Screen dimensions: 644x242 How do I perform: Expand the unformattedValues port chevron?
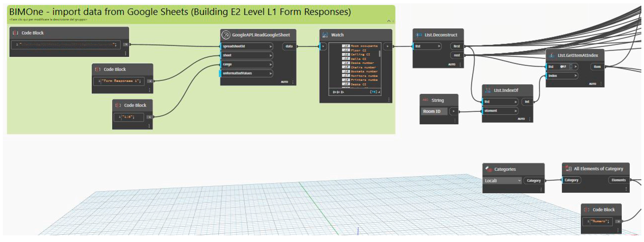(270, 73)
